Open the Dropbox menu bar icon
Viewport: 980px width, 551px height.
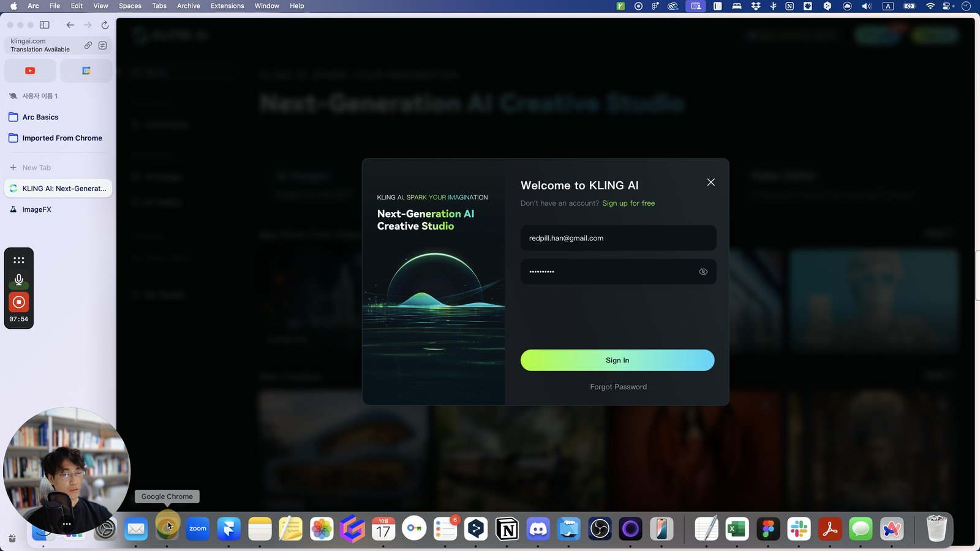coord(756,6)
